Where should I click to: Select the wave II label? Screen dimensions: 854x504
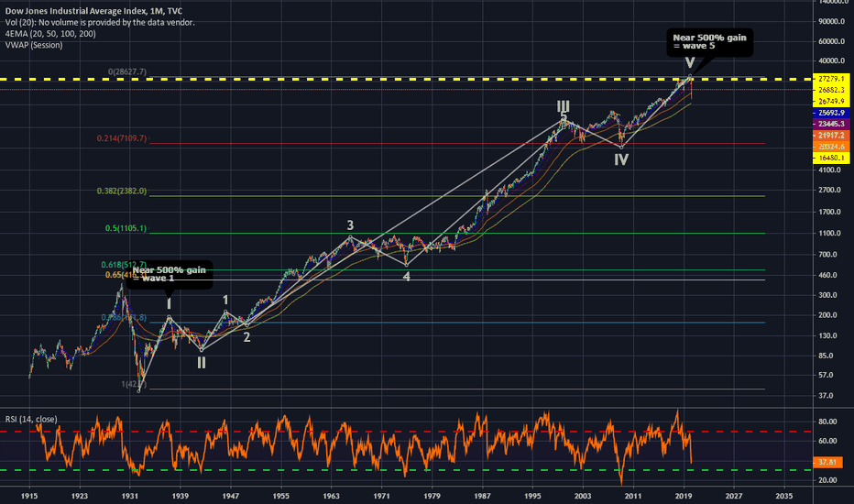201,362
